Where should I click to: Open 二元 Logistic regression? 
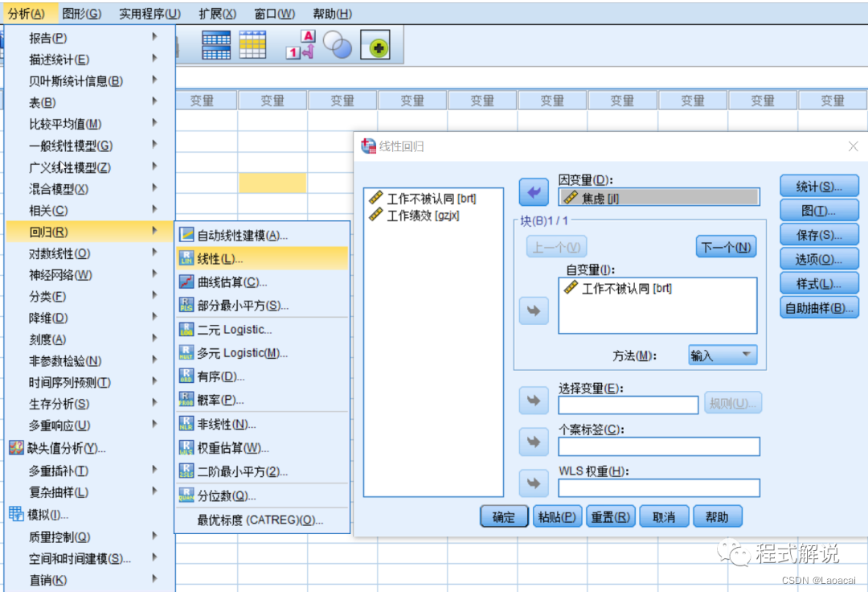pos(262,330)
